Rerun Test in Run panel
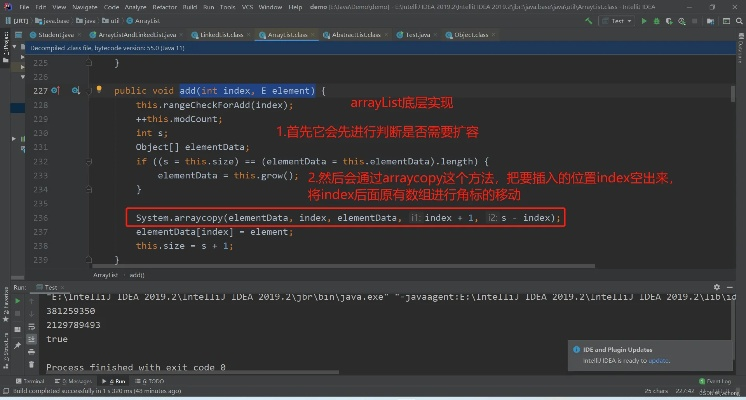 (18, 301)
